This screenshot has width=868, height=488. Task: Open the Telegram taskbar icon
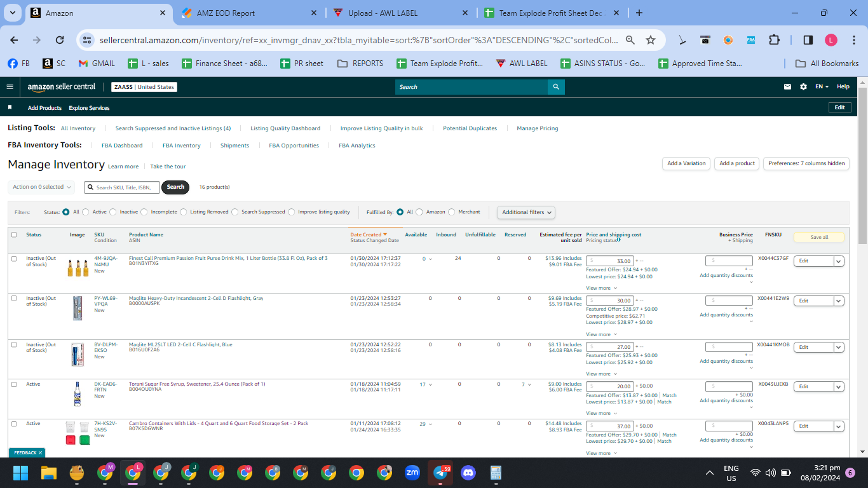[x=440, y=473]
